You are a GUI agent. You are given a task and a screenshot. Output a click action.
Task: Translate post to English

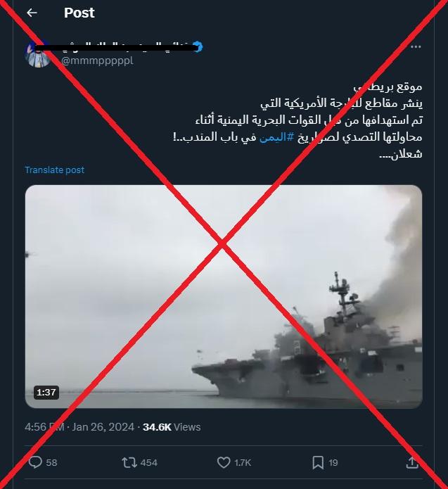(x=55, y=170)
